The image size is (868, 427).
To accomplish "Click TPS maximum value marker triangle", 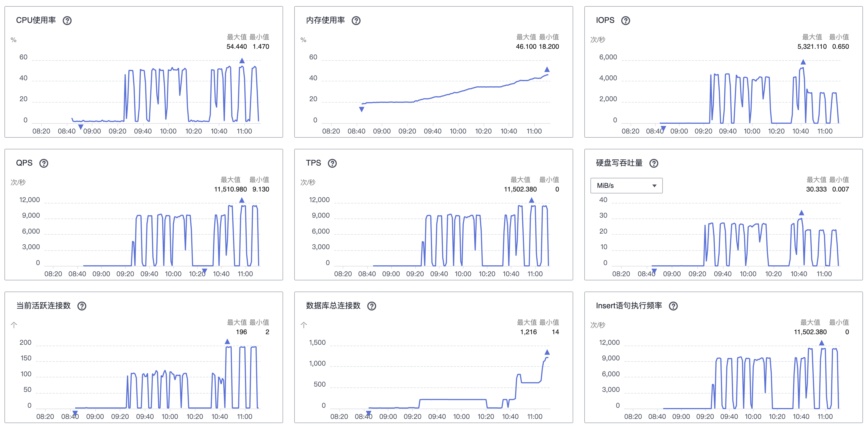I will pyautogui.click(x=531, y=200).
